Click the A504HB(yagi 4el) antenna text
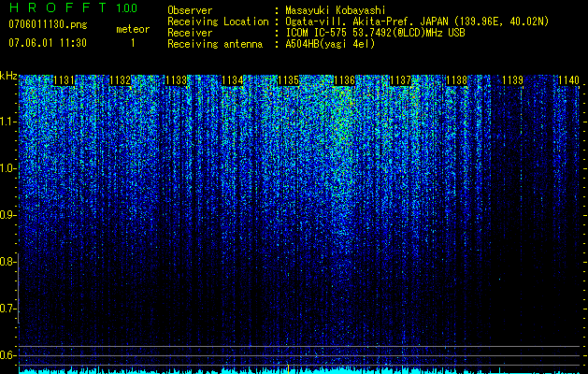The width and height of the screenshot is (588, 374). [x=330, y=44]
